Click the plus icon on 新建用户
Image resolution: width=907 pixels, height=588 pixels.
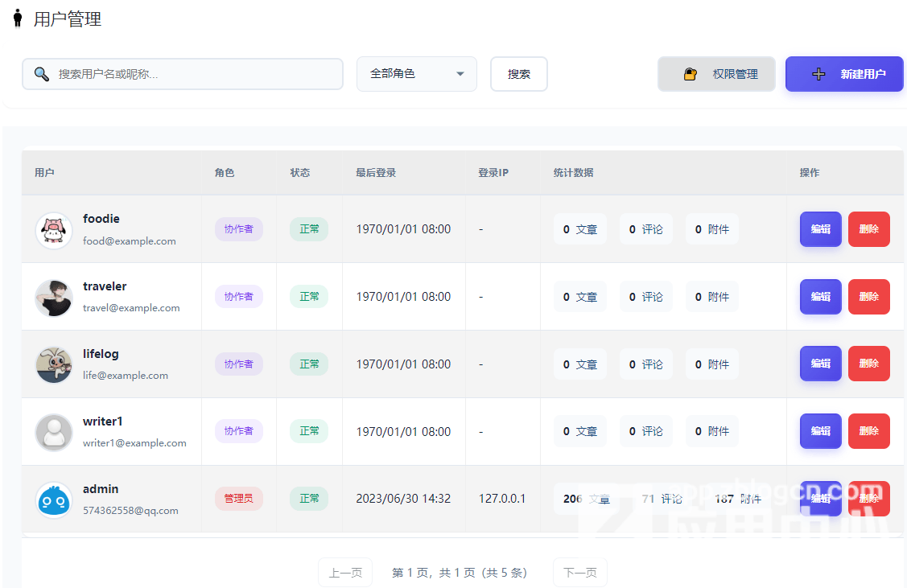click(818, 74)
